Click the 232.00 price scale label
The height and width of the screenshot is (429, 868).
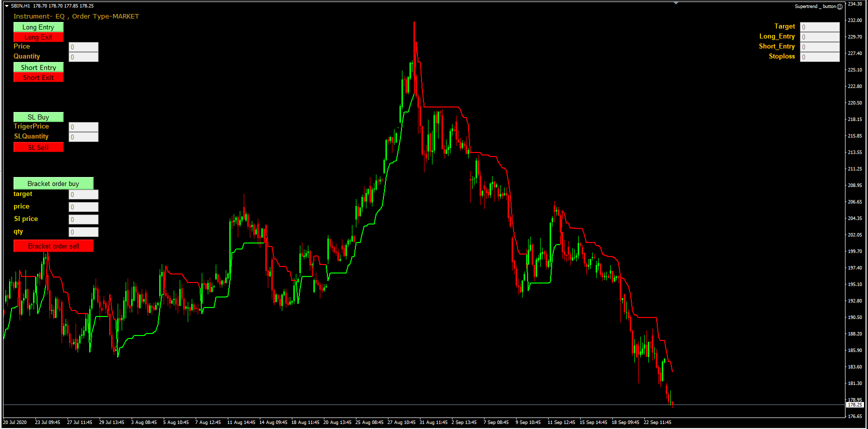855,20
